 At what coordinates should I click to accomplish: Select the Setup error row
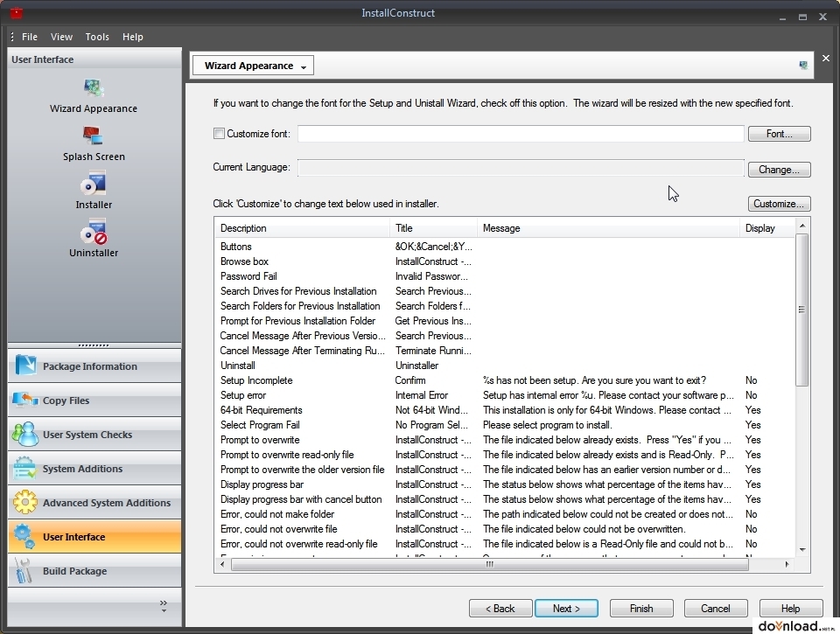(505, 395)
